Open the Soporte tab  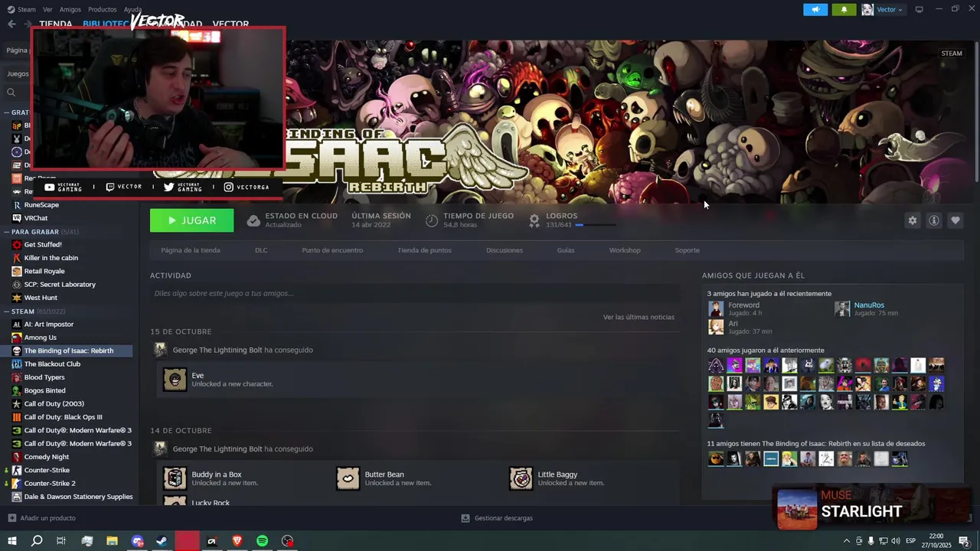tap(687, 250)
